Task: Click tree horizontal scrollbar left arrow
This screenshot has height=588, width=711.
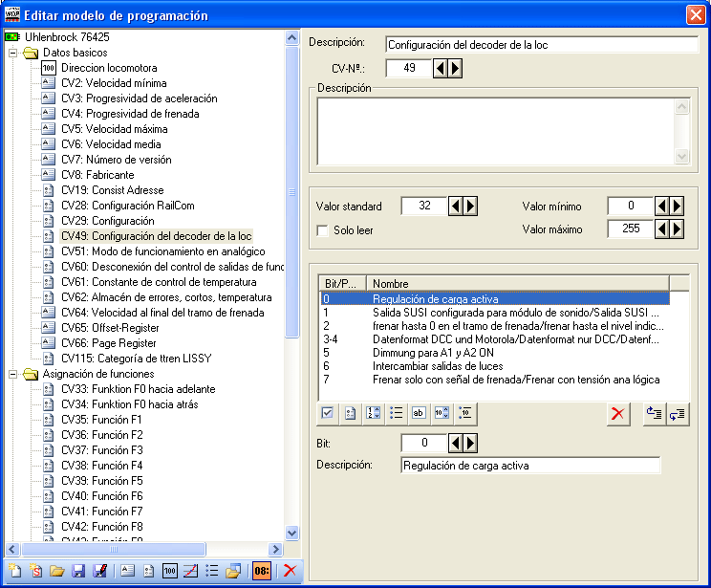Action: pos(12,550)
